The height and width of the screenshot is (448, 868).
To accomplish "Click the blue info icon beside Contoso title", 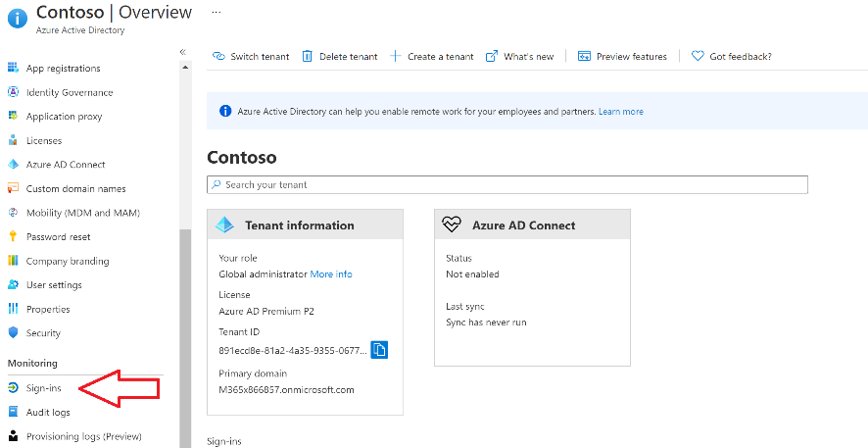I will (x=18, y=19).
